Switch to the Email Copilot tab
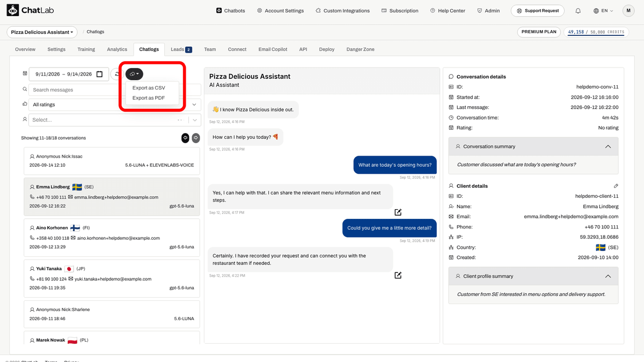The image size is (644, 362). (x=273, y=49)
